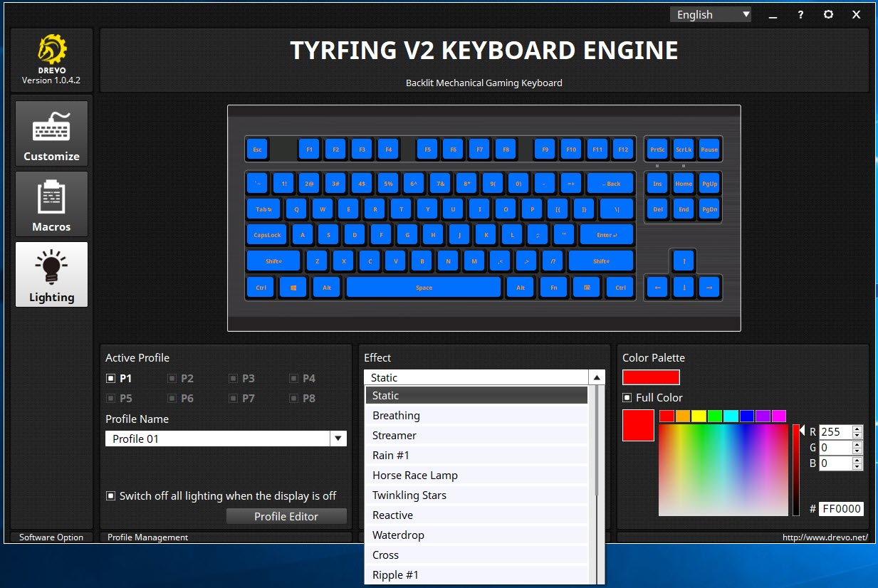Activate profile P6 checkbox

tap(172, 399)
